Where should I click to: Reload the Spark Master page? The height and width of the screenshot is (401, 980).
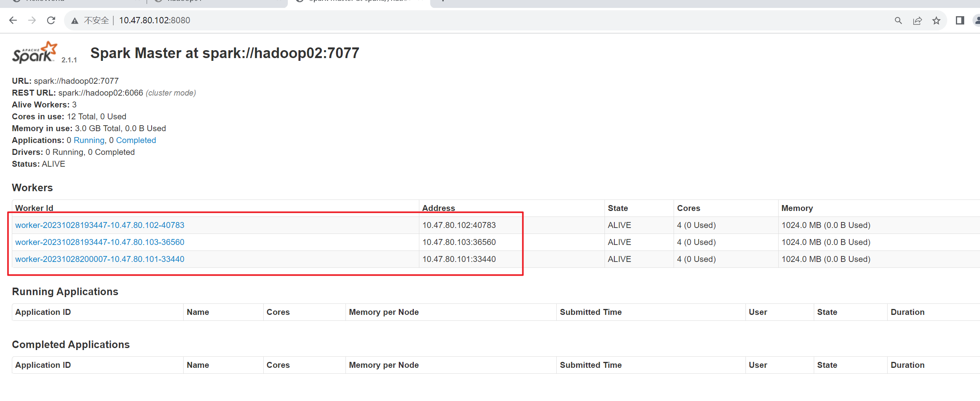(x=51, y=21)
